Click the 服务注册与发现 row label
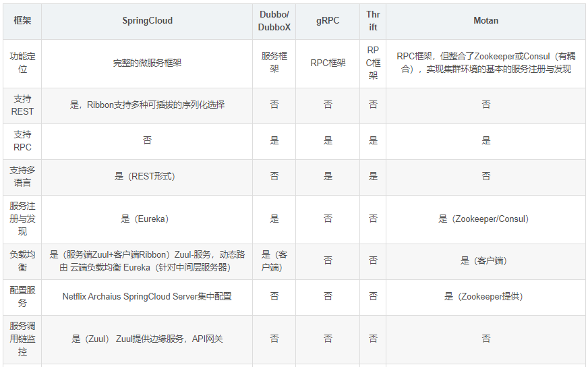The image size is (588, 367). pos(22,219)
